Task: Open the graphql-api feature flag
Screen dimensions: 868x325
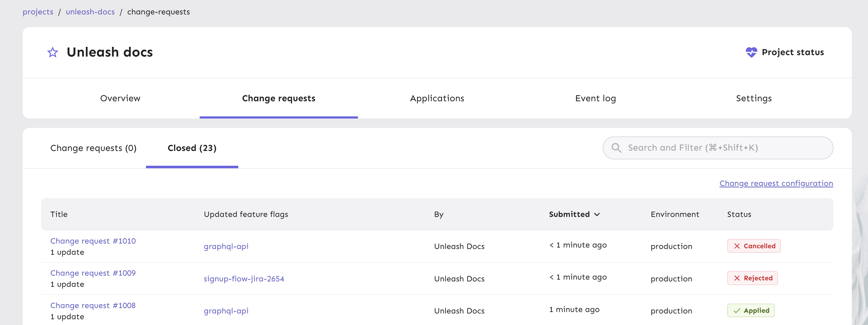Action: coord(226,246)
